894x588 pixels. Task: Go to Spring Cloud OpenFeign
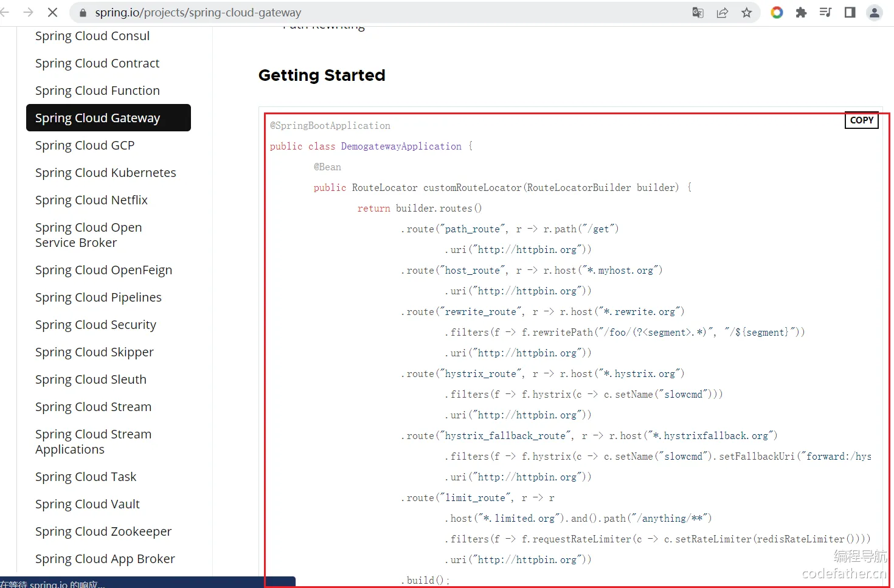point(103,270)
